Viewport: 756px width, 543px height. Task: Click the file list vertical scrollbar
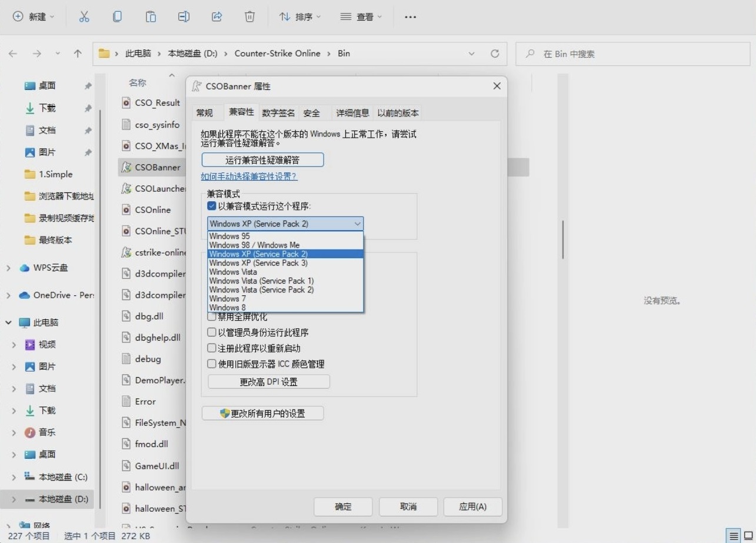click(563, 239)
